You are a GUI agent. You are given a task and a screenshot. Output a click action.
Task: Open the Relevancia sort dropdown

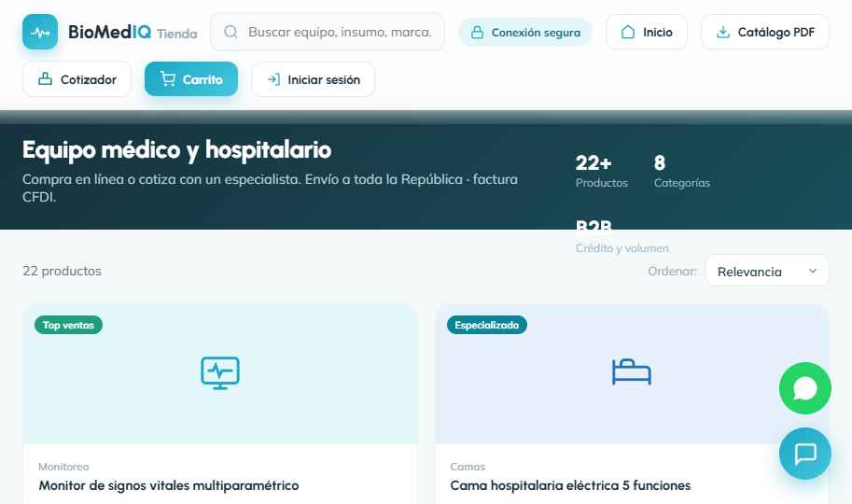[767, 271]
